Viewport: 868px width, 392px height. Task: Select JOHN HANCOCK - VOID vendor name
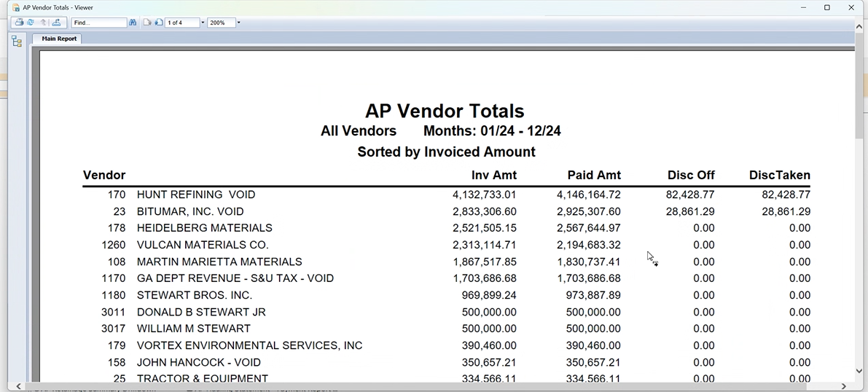[199, 363]
